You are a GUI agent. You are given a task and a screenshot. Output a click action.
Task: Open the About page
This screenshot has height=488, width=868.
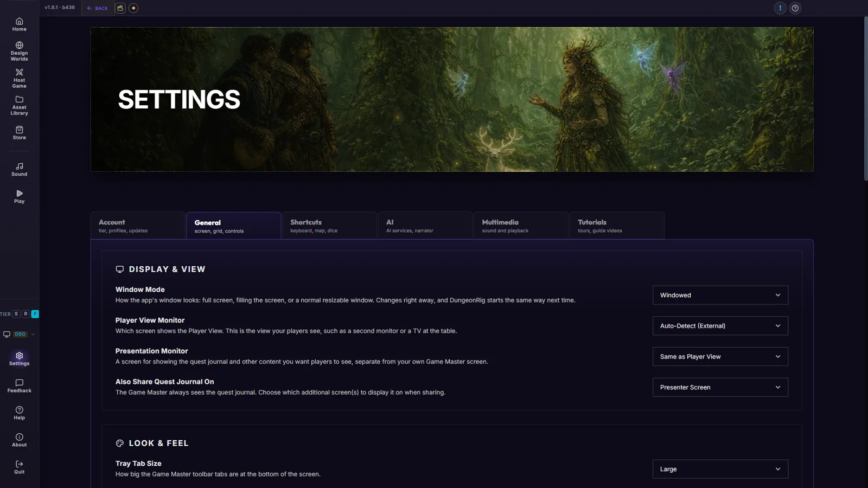(19, 440)
